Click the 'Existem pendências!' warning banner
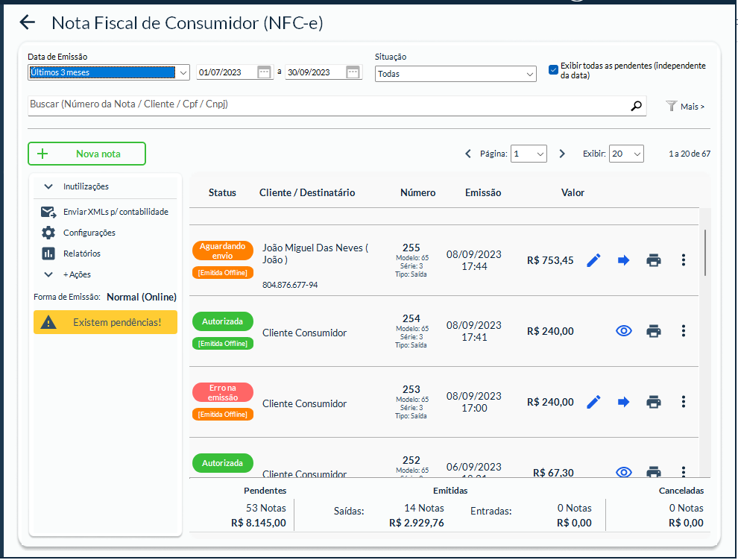738x560 pixels. click(x=105, y=322)
